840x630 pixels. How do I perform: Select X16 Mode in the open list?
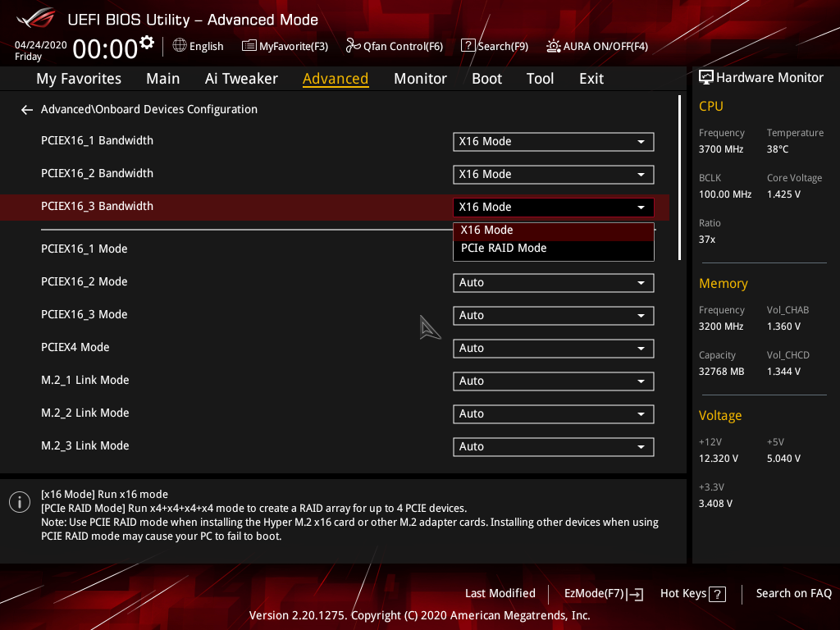554,231
